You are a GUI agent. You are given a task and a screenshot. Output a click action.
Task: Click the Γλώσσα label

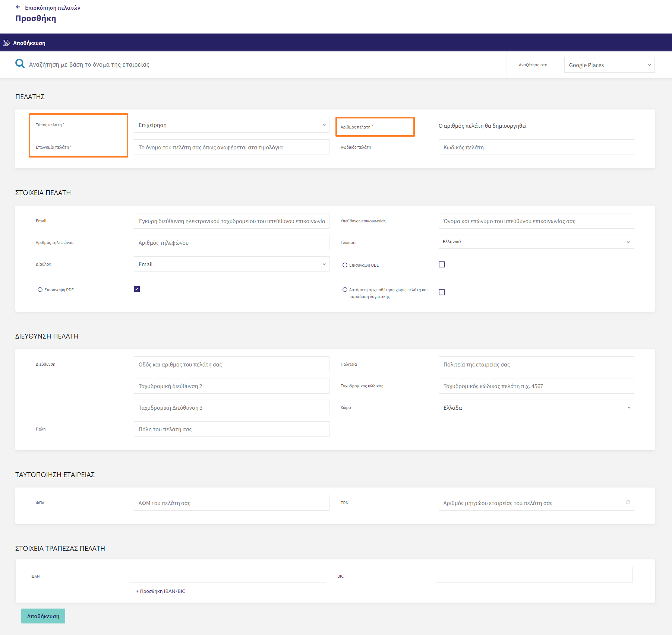click(348, 242)
